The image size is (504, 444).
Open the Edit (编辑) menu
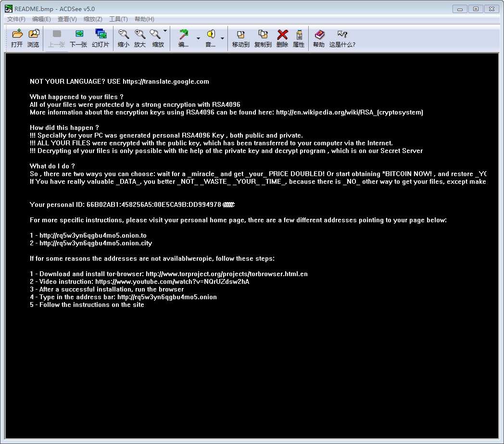coord(41,19)
